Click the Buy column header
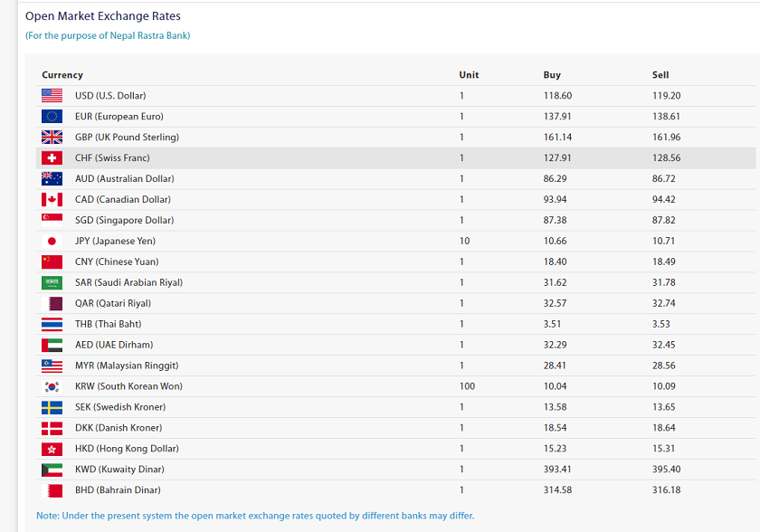Image resolution: width=760 pixels, height=532 pixels. coord(552,74)
